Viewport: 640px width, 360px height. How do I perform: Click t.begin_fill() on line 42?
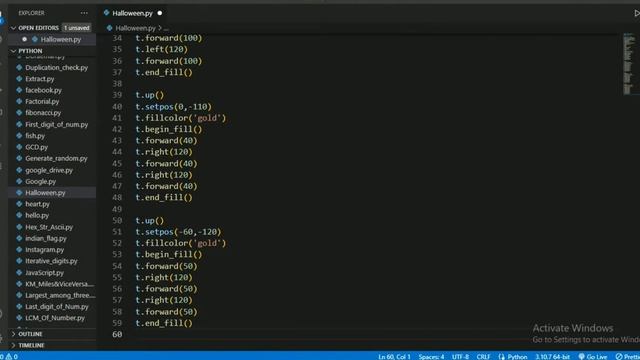click(169, 129)
